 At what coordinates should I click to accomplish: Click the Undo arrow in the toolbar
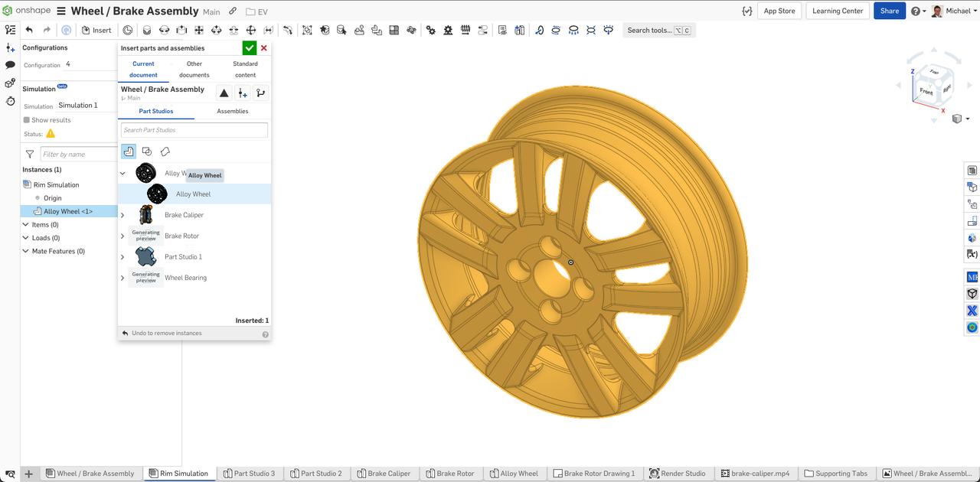28,30
